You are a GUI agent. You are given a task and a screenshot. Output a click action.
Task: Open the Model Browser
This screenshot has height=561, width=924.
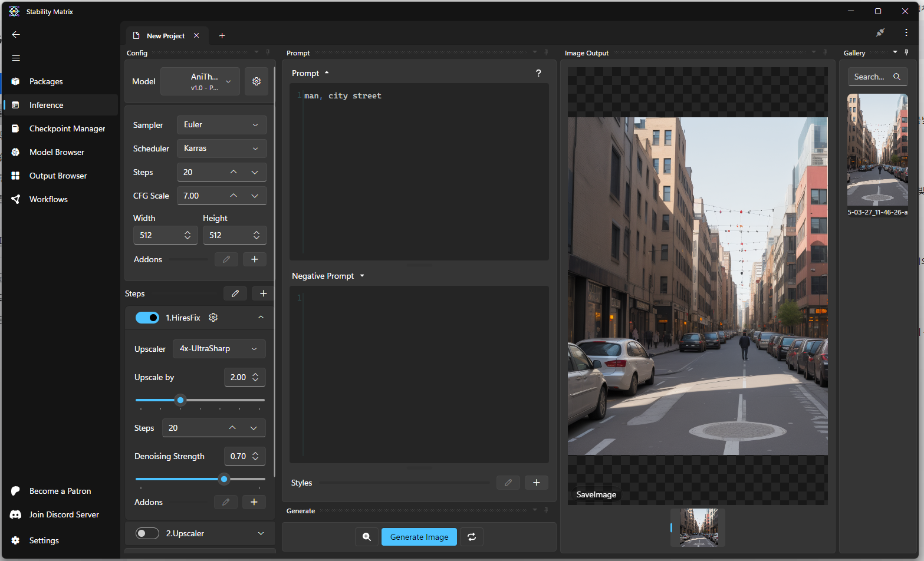(x=60, y=152)
